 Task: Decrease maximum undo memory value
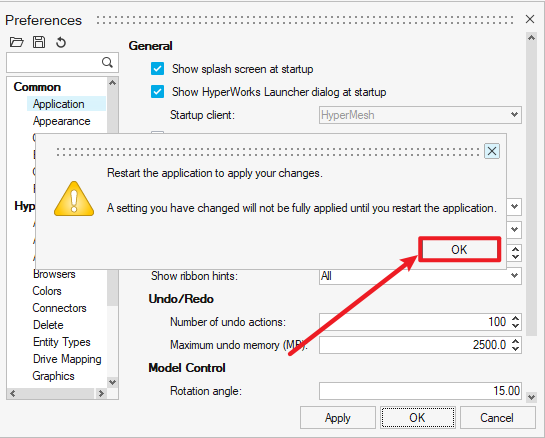point(515,349)
